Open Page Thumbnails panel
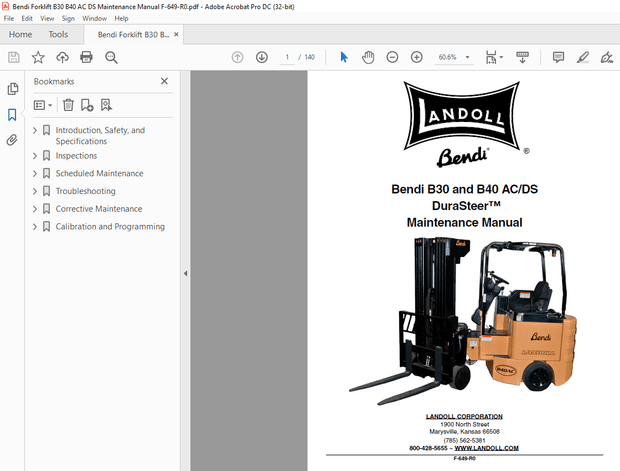 click(x=12, y=89)
